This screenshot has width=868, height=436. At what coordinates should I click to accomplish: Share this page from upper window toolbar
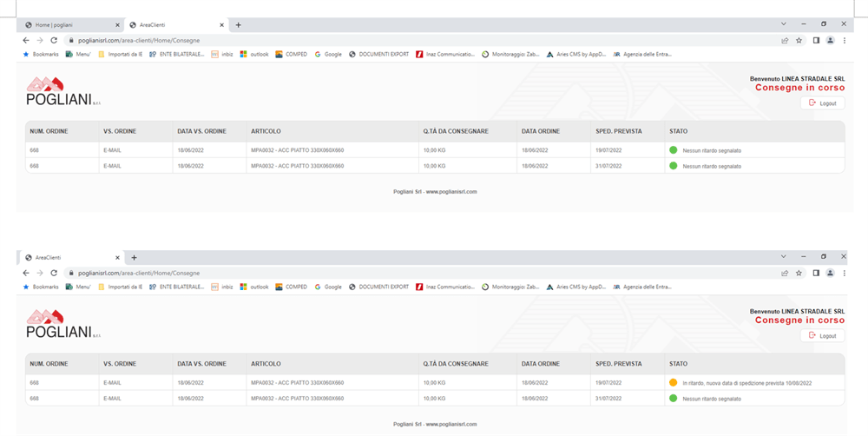coord(785,41)
